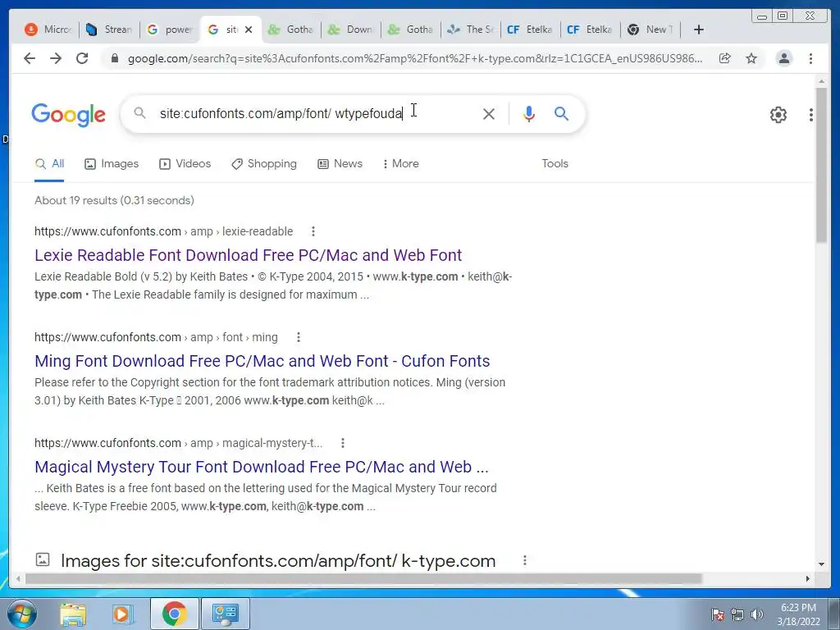Image resolution: width=840 pixels, height=630 pixels.
Task: Switch to the Down tab
Action: tap(351, 30)
